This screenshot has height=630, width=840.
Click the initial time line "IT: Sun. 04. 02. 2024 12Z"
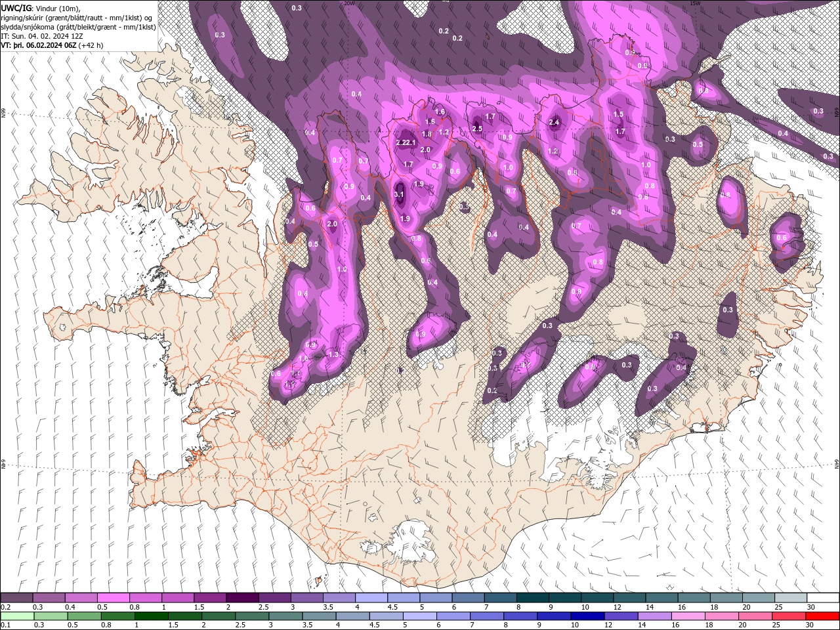click(42, 36)
